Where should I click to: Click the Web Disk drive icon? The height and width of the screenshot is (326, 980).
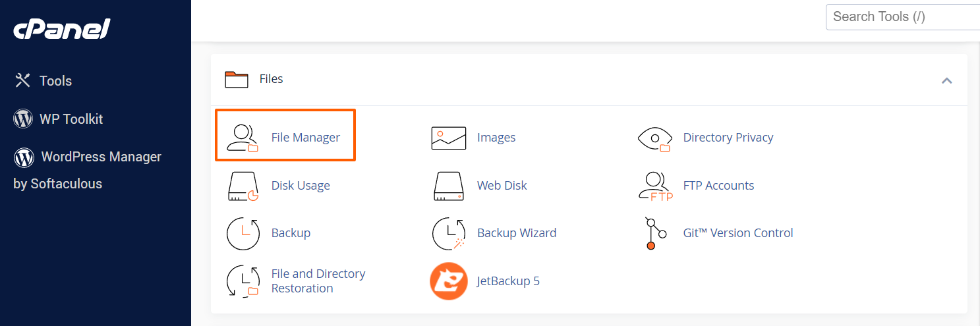[x=449, y=186]
